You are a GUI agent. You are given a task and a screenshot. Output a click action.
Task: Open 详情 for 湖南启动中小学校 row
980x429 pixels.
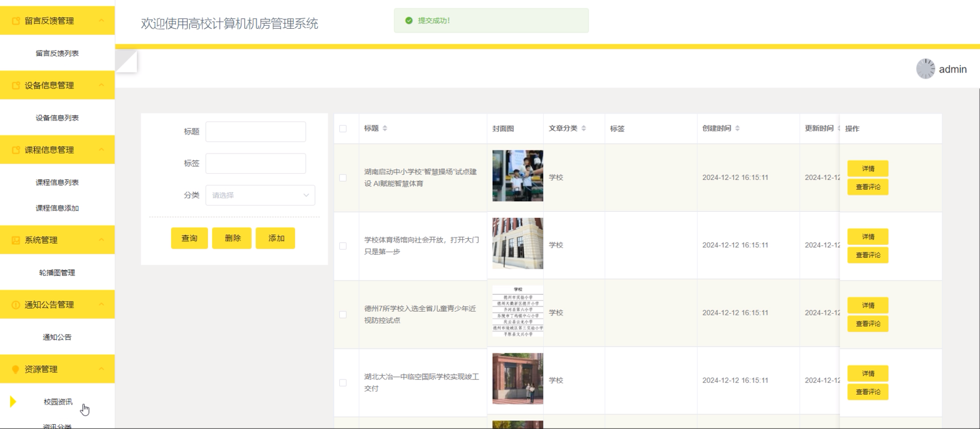tap(868, 169)
